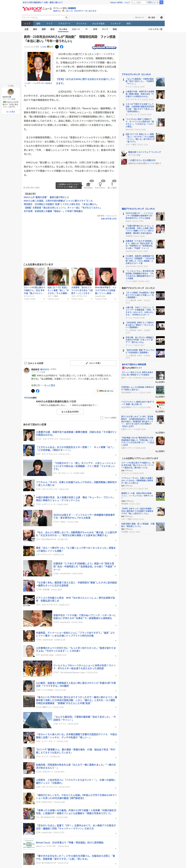The width and height of the screenshot is (186, 868).
Task: Click the Sponichi Annex logo
Action: tap(104, 47)
